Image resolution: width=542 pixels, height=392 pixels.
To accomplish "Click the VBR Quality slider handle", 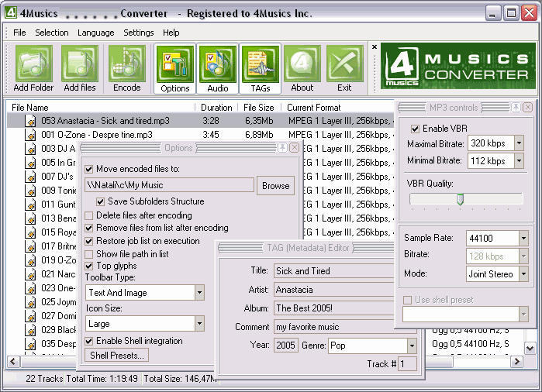I will [x=460, y=199].
